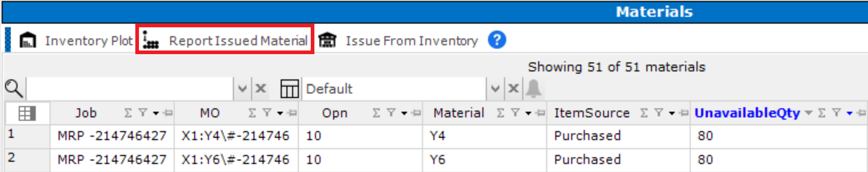The width and height of the screenshot is (868, 172).
Task: Toggle the filter funnel on Material column
Action: click(515, 113)
